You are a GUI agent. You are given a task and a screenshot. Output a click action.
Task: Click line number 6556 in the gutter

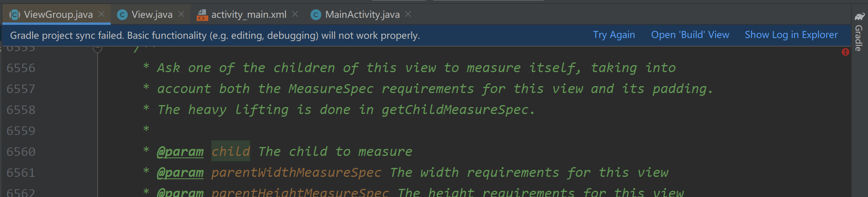[x=21, y=68]
